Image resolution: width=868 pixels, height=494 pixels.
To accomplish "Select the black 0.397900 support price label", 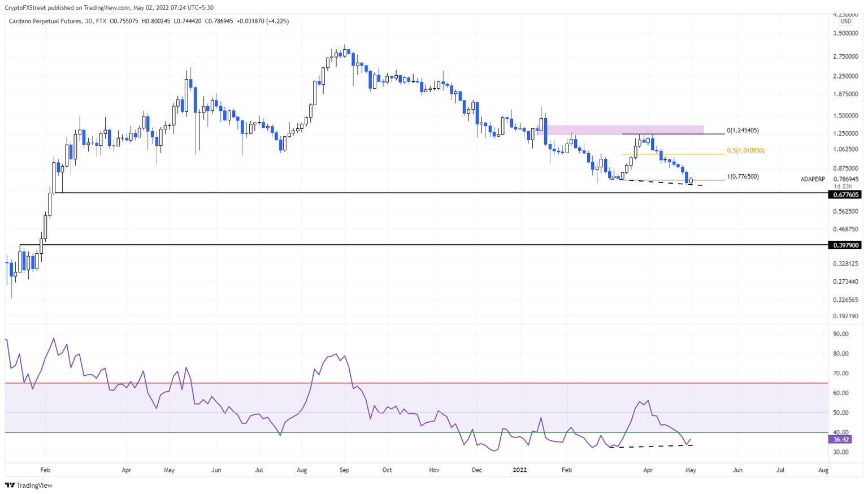I will 845,245.
